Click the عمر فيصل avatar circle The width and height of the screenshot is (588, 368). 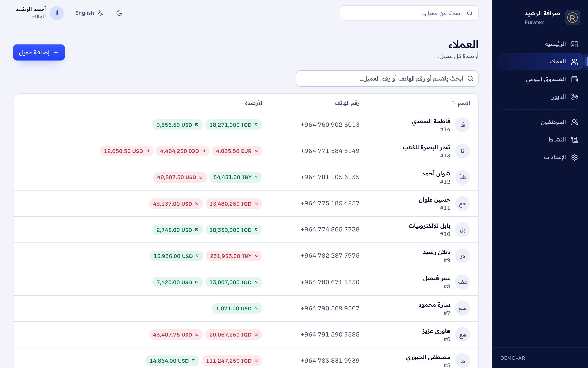(462, 282)
